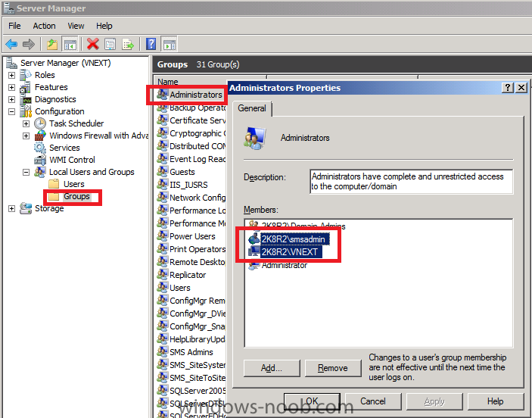This screenshot has height=418, width=532.
Task: Open the Help menu
Action: pos(104,26)
